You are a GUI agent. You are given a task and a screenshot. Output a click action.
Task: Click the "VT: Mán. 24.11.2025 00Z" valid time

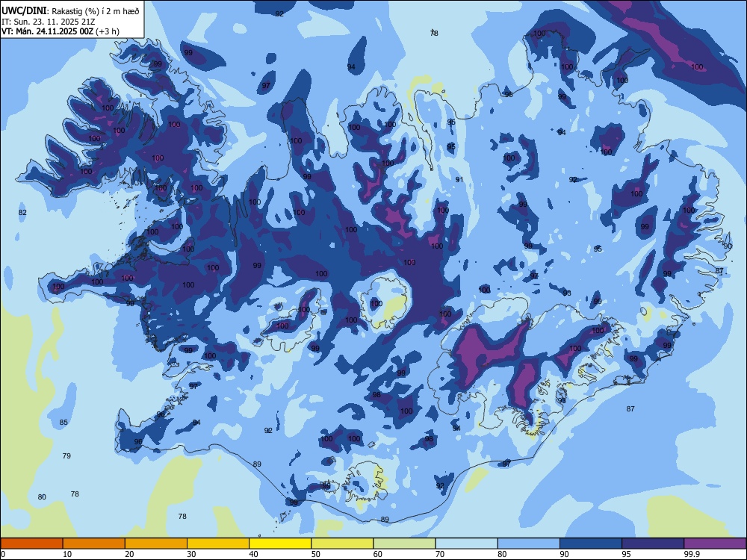point(47,31)
